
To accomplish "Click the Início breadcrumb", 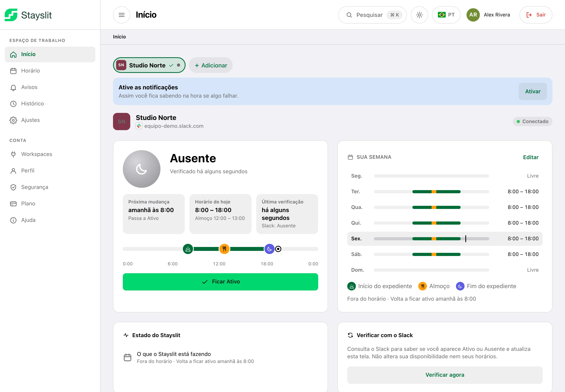I will [x=119, y=37].
